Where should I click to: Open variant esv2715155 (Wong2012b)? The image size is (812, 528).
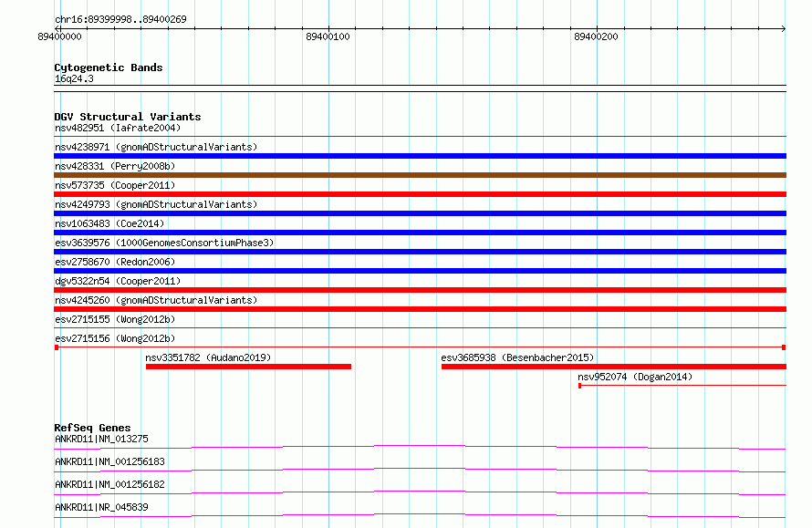click(115, 319)
